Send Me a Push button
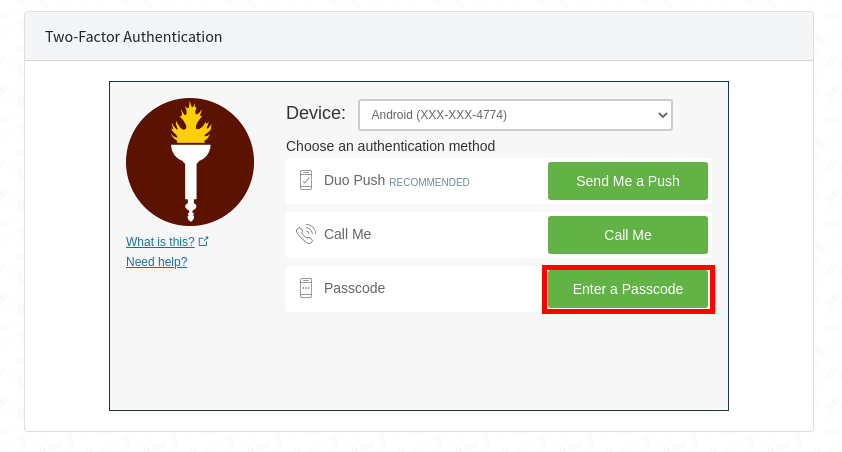This screenshot has height=452, width=842. pyautogui.click(x=628, y=181)
